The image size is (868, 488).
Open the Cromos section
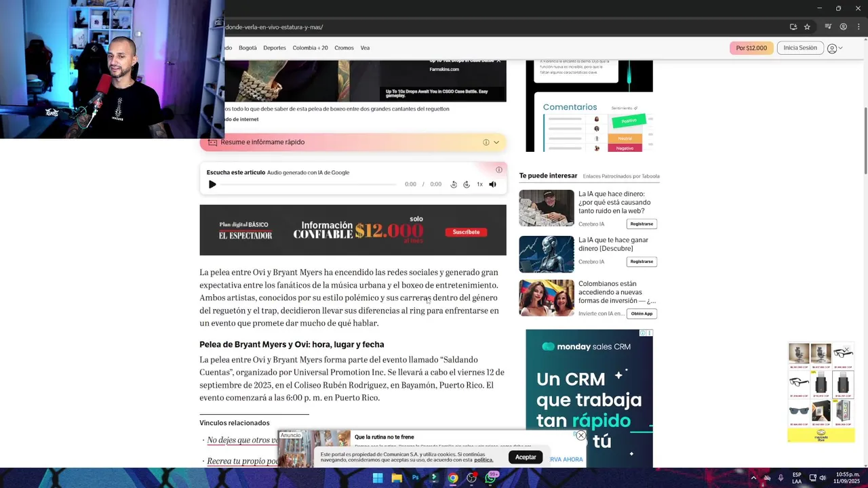pyautogui.click(x=344, y=48)
